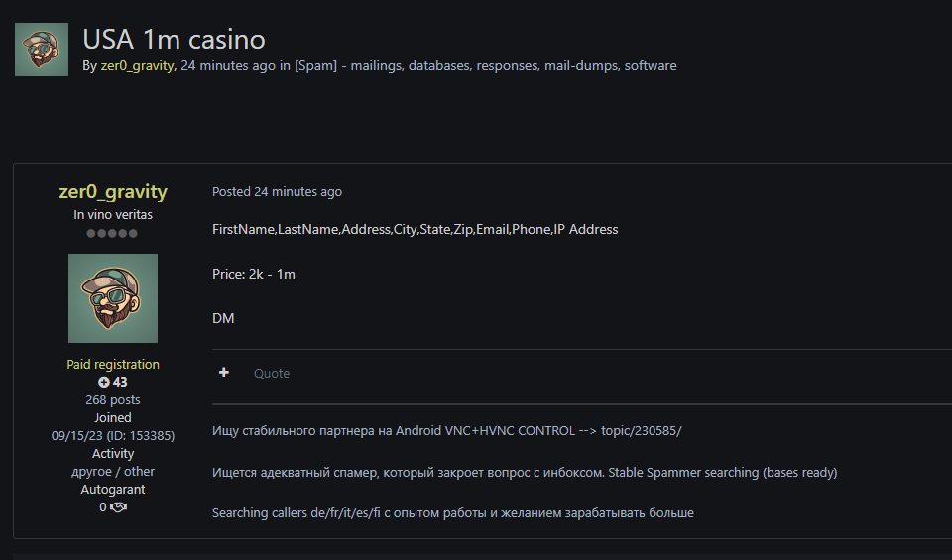Screen dimensions: 952x560
Task: Open zer0_gravity profile link in thread byline
Action: [137, 66]
